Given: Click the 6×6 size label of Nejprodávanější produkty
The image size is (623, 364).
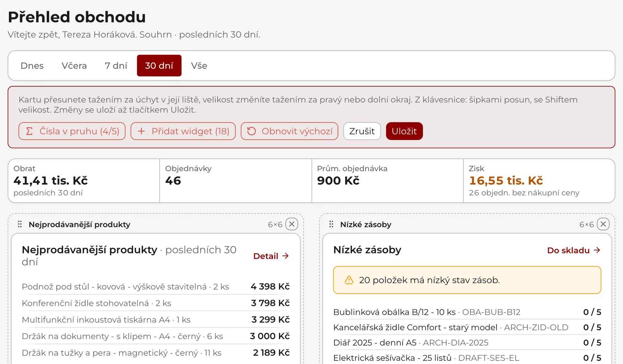Looking at the screenshot, I should click(275, 224).
